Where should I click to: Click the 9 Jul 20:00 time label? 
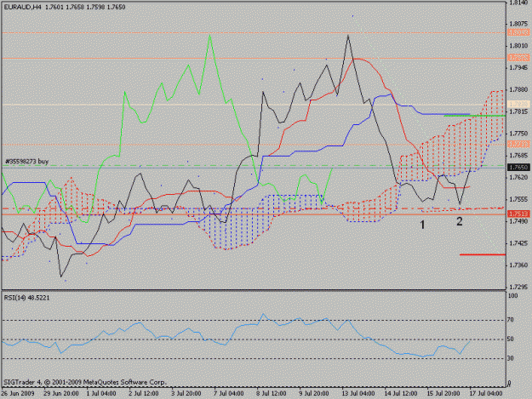tap(313, 393)
